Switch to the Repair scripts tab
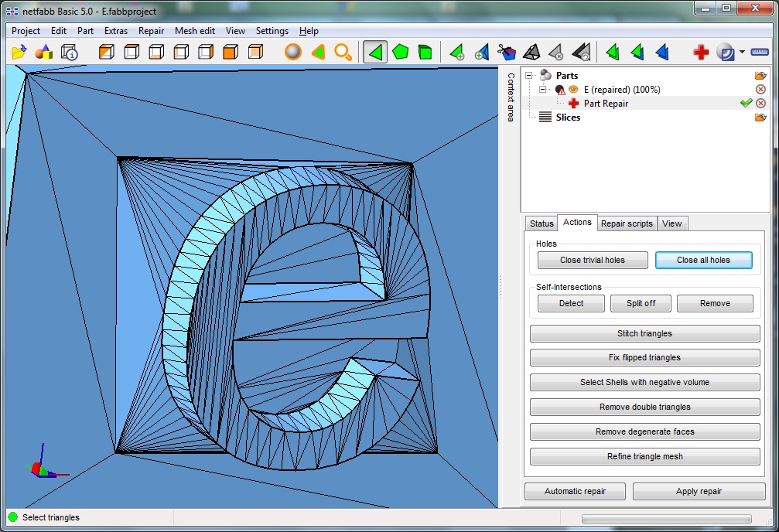This screenshot has width=779, height=532. coord(627,223)
